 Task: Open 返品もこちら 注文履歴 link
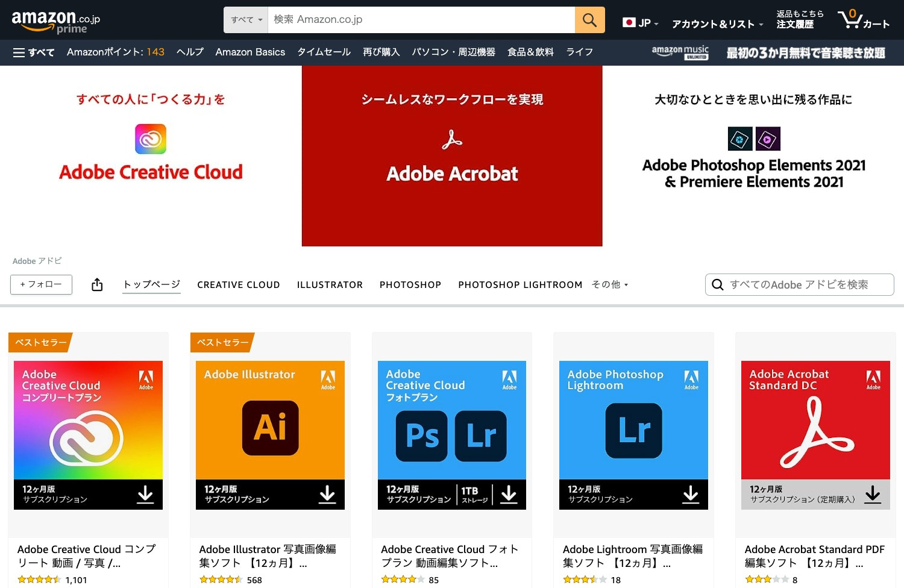(x=800, y=19)
